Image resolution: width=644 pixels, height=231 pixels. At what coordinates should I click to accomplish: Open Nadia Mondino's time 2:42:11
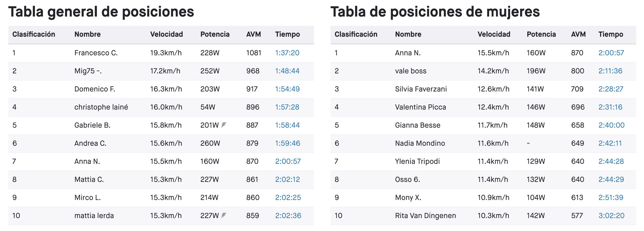(610, 143)
